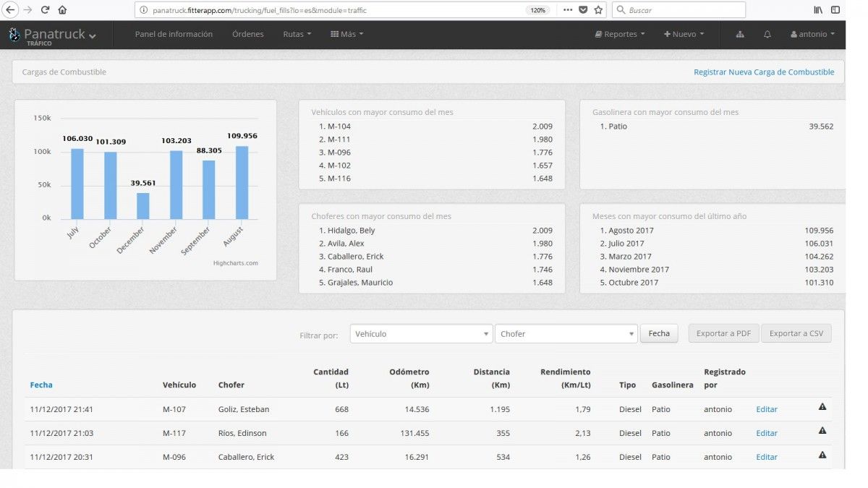Open page actions three-dots menu
868x488 pixels.
point(568,10)
